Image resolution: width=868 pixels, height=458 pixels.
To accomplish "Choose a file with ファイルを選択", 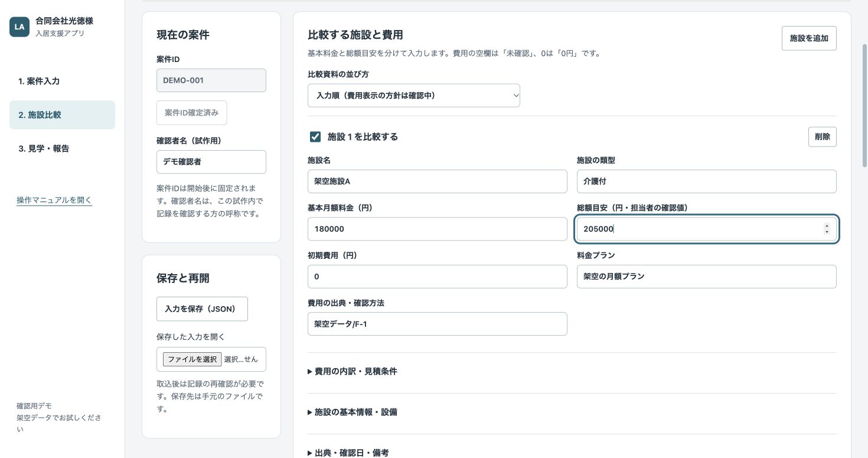I will [192, 359].
